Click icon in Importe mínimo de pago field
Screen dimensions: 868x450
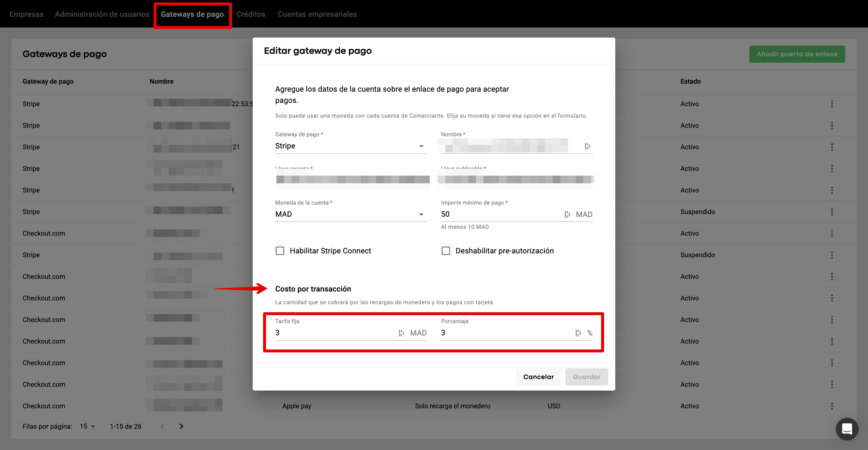(567, 214)
